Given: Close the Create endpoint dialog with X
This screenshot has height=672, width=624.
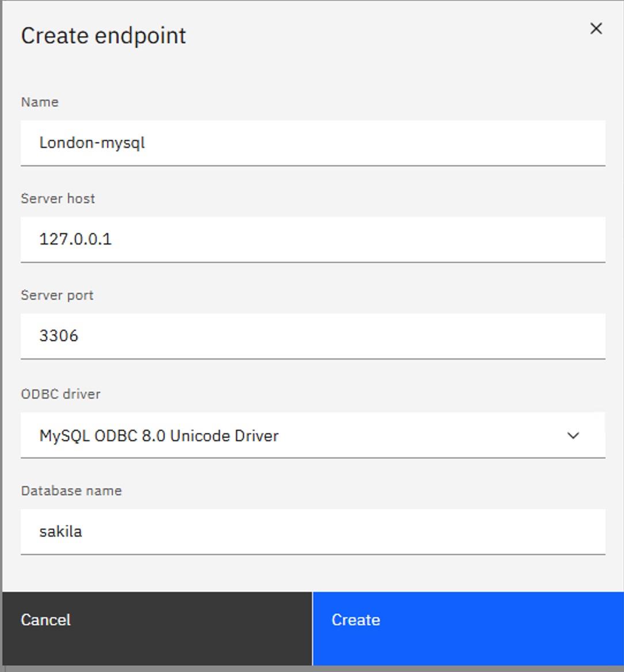Looking at the screenshot, I should [596, 29].
